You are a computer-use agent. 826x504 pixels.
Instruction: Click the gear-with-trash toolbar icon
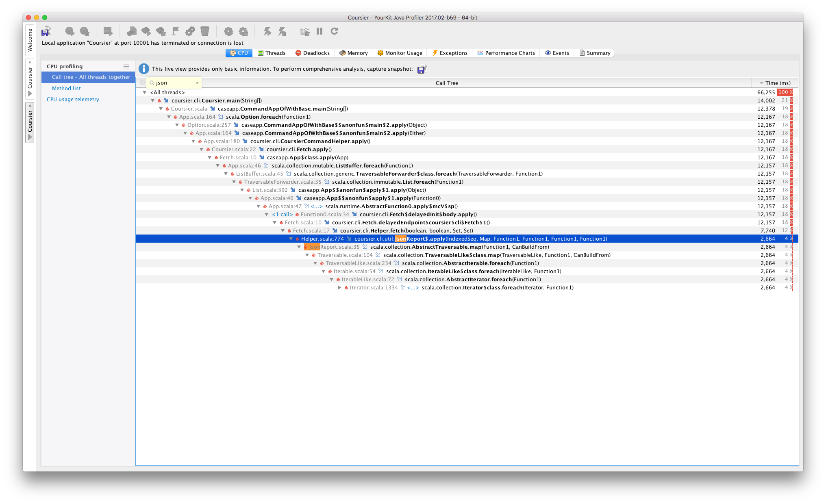[x=243, y=31]
